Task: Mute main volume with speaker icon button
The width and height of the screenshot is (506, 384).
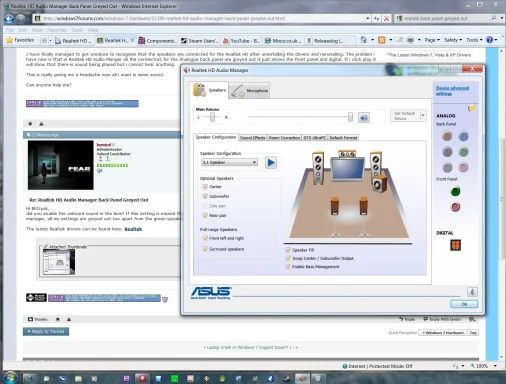Action: coord(364,117)
